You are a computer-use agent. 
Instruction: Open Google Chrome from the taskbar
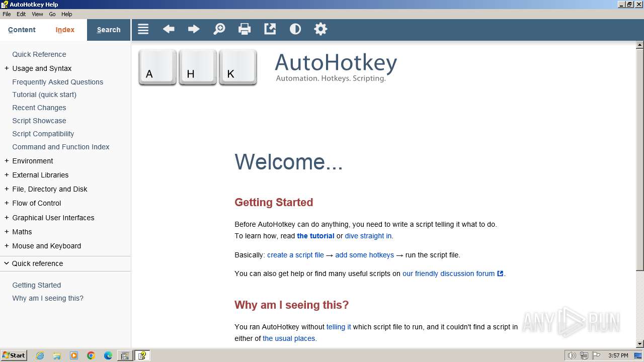tap(91, 355)
